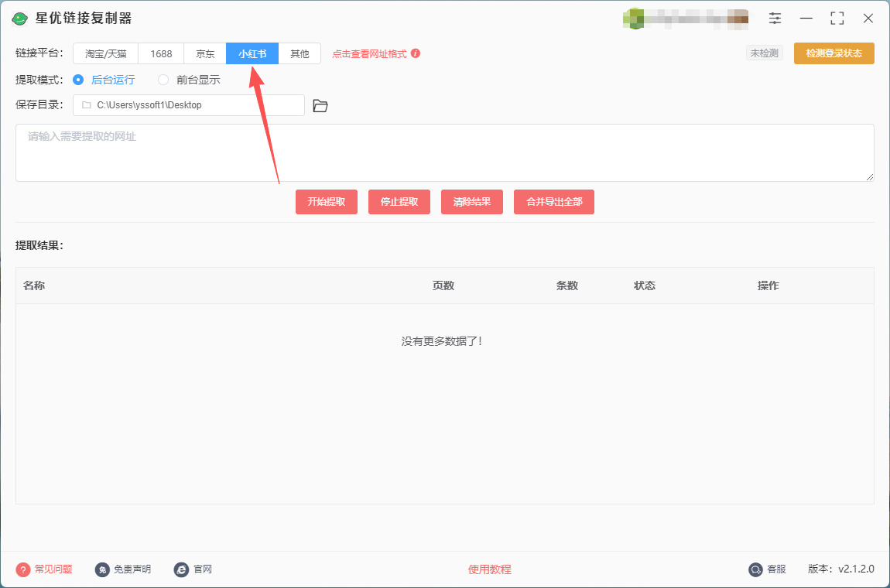The height and width of the screenshot is (588, 890).
Task: Click the 常见问题 question mark icon
Action: pos(22,569)
